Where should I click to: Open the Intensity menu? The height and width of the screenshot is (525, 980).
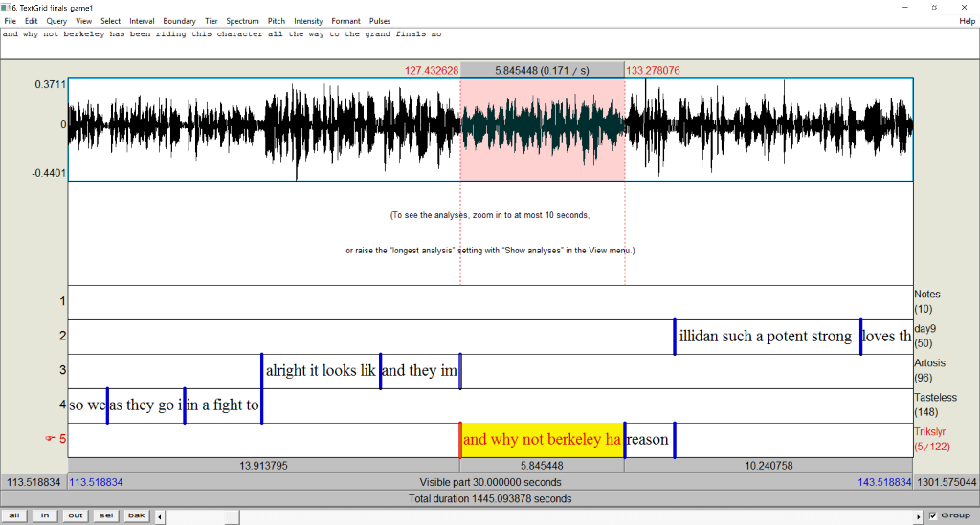308,21
